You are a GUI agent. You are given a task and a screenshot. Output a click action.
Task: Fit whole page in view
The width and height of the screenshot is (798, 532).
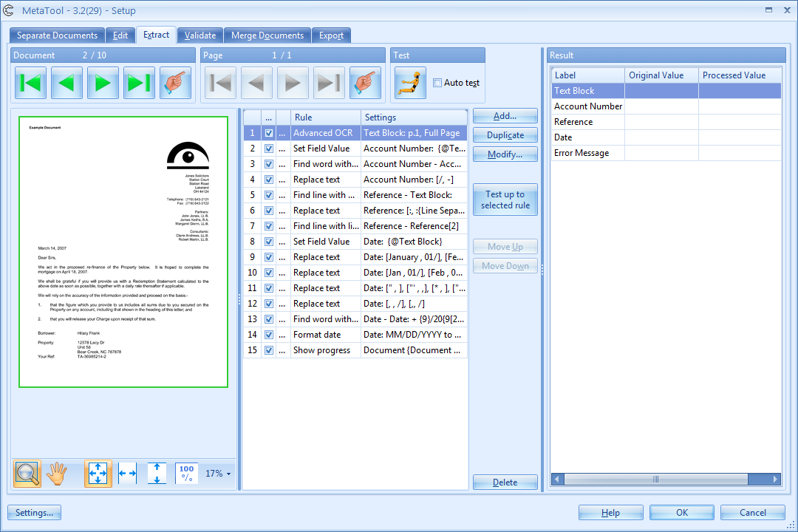[98, 474]
